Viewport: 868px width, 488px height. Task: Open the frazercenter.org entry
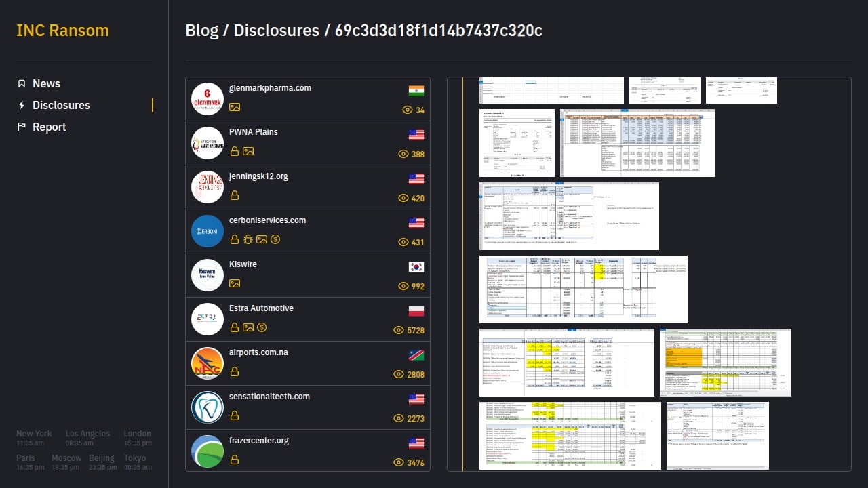(308, 450)
